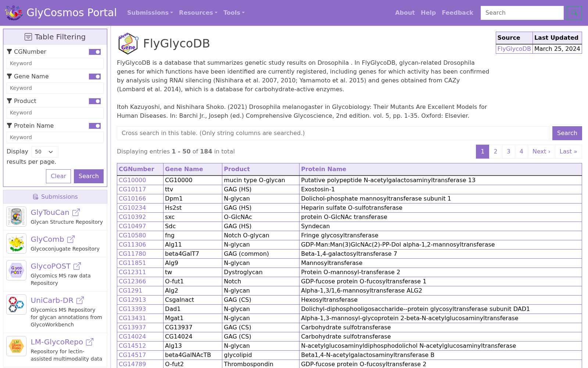Click the Submissions heading in sidebar
Viewport: 588px width, 368px height.
(x=55, y=197)
